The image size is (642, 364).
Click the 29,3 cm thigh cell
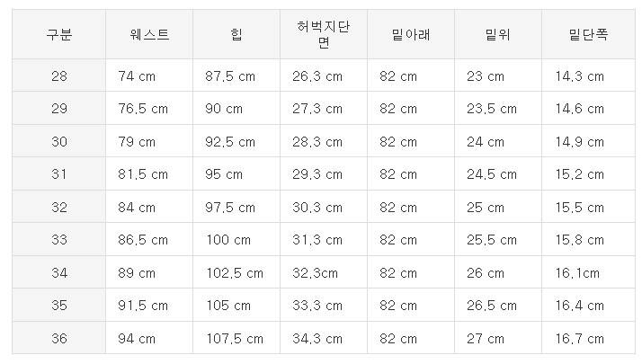317,174
